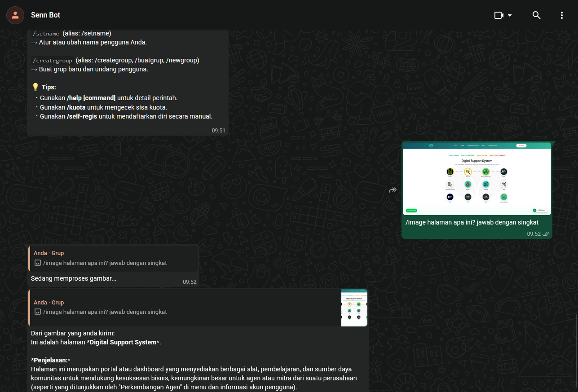The width and height of the screenshot is (578, 392).
Task: Click the 09.51 timestamp on the help message
Action: (x=218, y=131)
